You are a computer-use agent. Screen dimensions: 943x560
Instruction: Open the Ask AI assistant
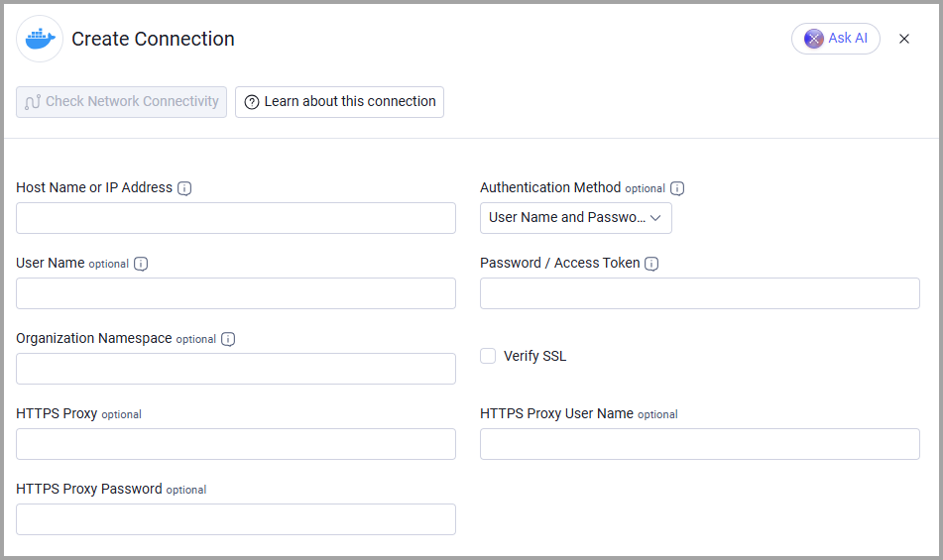point(835,39)
